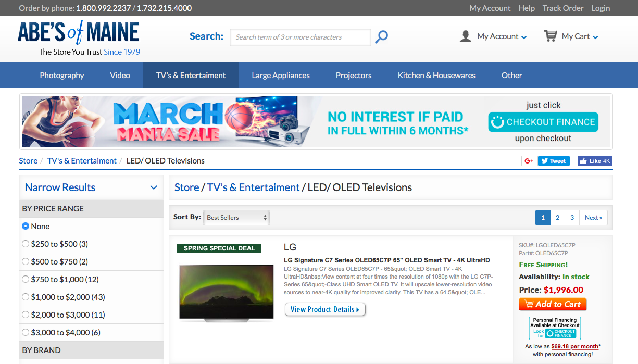Go to results page 2
The image size is (638, 364).
pyautogui.click(x=557, y=218)
